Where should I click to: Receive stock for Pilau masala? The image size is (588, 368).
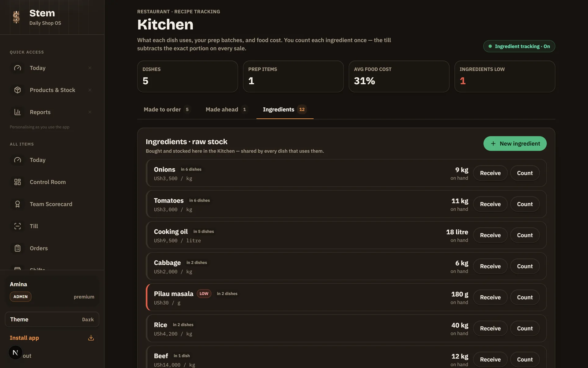490,297
